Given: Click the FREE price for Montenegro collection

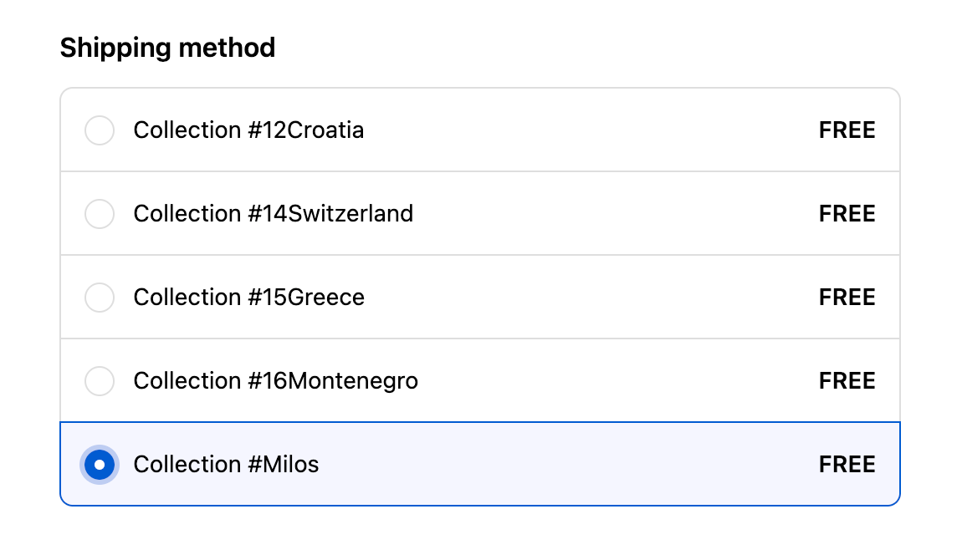Looking at the screenshot, I should pyautogui.click(x=847, y=381).
